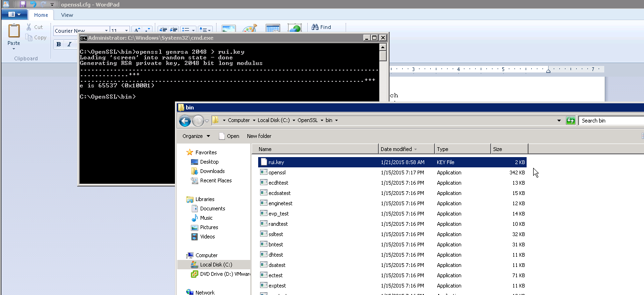Click the indent marker on WordPad ruler

[548, 70]
